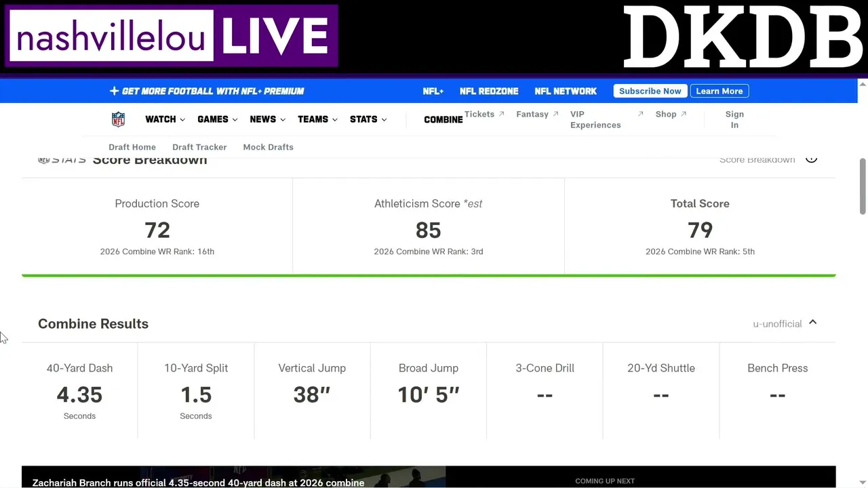868x488 pixels.
Task: Click the Production Score value 72
Action: (x=157, y=230)
